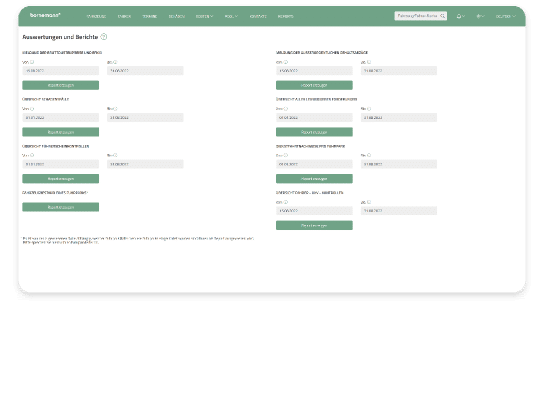Expand the POOL menu in navigation bar
This screenshot has width=544, height=412.
coord(231,16)
